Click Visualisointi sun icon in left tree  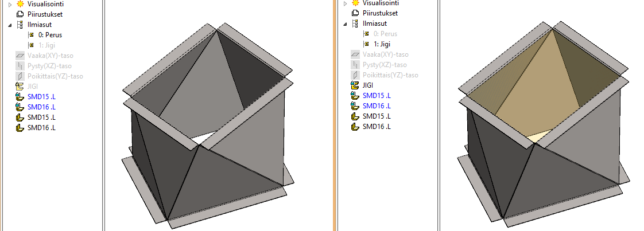[20, 4]
